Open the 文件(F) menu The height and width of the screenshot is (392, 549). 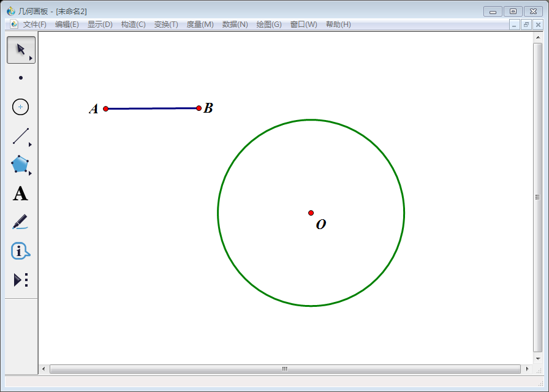34,24
